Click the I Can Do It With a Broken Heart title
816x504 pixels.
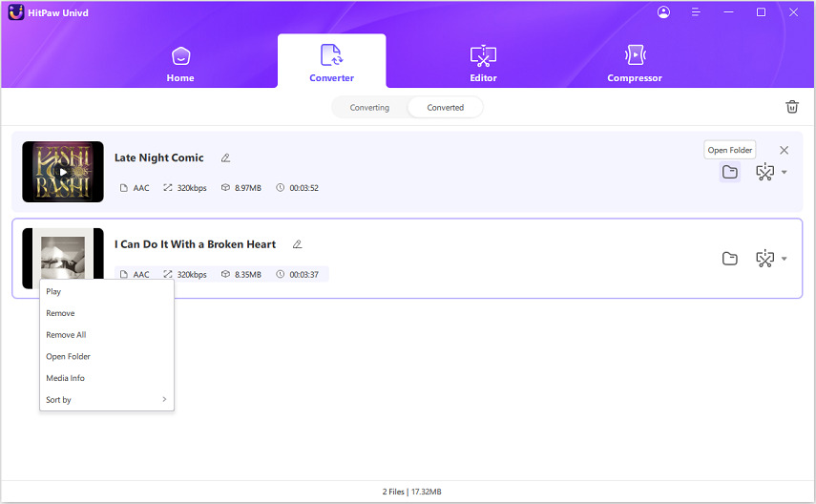[195, 244]
